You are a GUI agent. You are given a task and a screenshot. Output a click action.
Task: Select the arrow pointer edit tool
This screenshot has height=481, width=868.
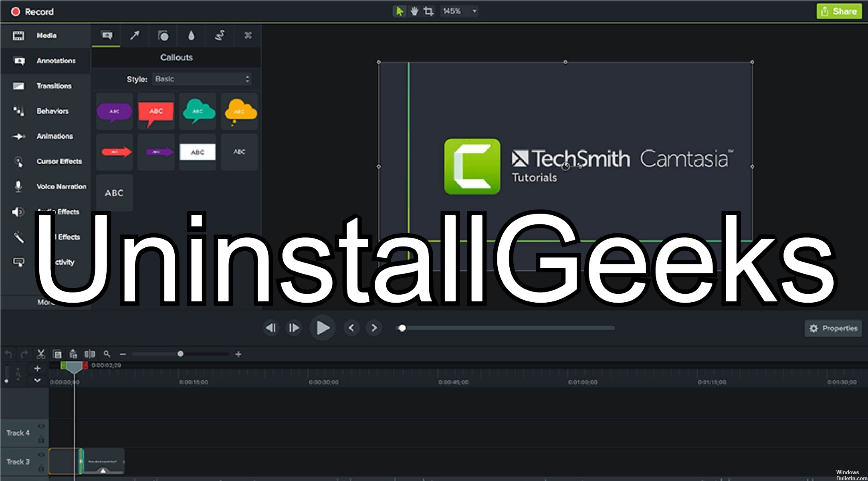(399, 11)
